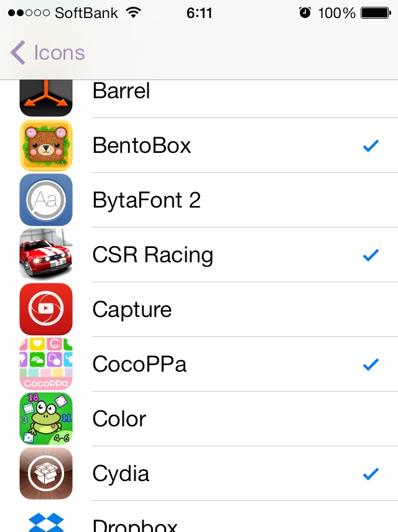
Task: Go back with the purple chevron
Action: 17,53
